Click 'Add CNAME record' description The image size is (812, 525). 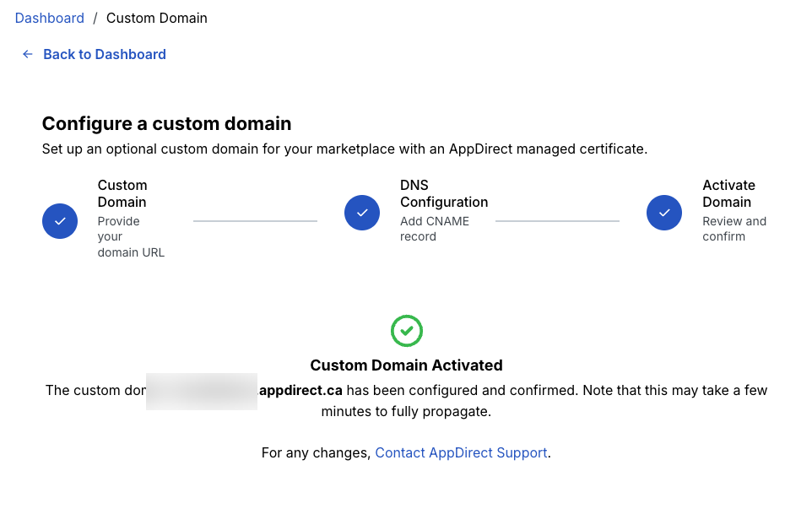(x=435, y=229)
